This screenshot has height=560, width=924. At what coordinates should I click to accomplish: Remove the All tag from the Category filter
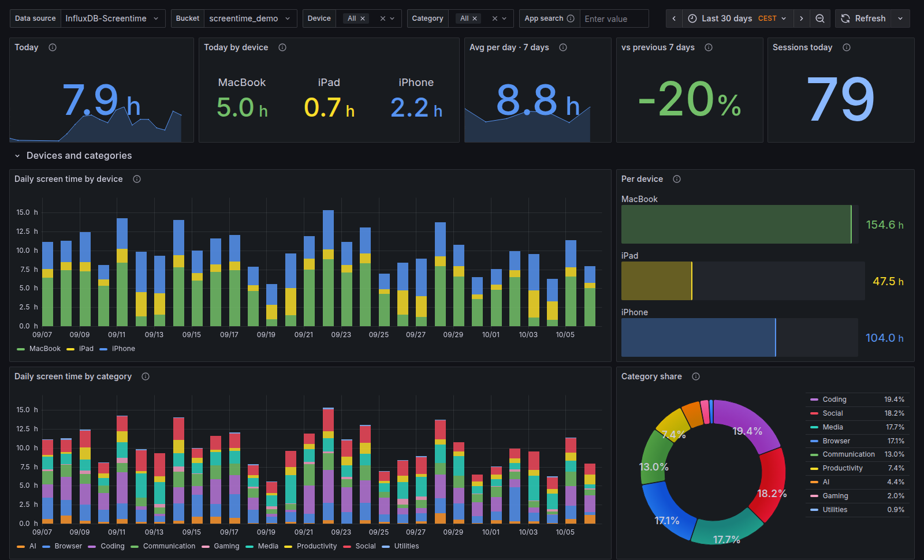tap(475, 18)
